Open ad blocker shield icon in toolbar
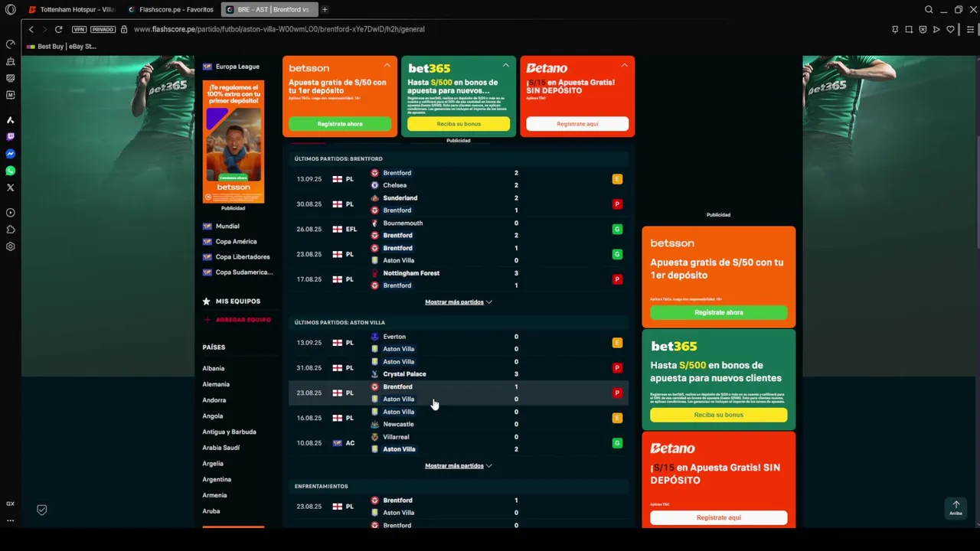This screenshot has height=551, width=980. coord(923,29)
